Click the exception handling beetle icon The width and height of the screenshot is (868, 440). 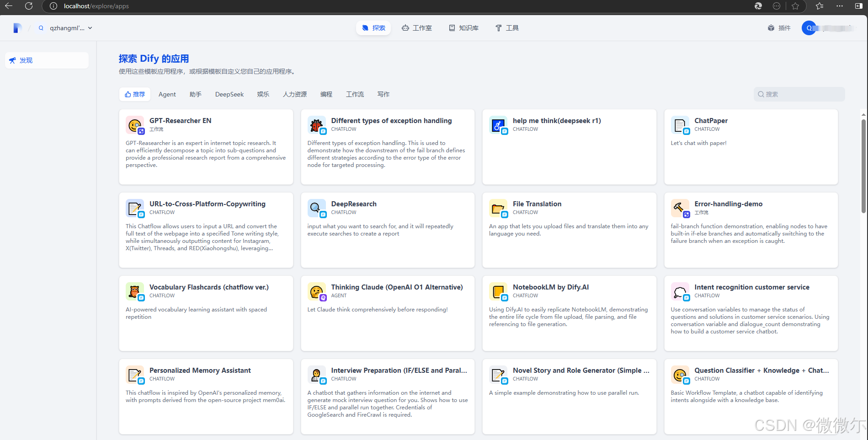pos(316,125)
